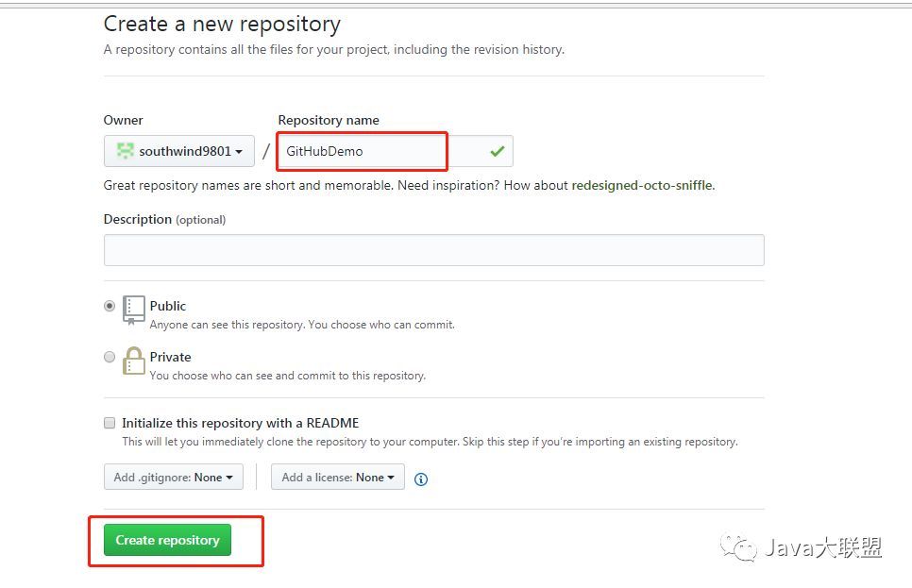
Task: Select the Private radio button
Action: click(x=110, y=357)
